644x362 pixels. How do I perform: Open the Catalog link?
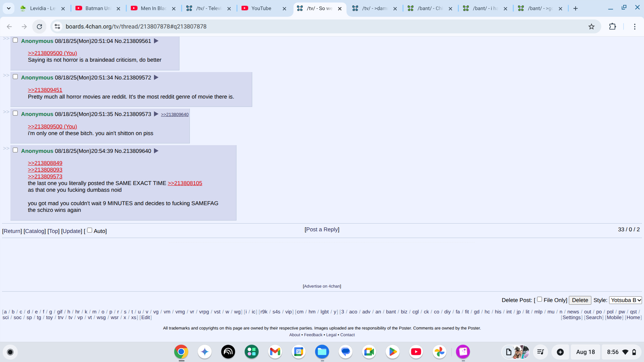(x=35, y=231)
